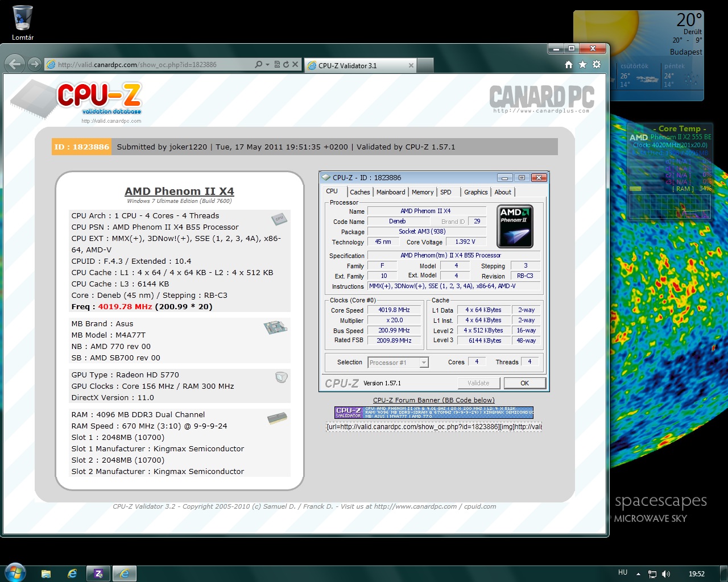Open the address bar dropdown arrow
The image size is (728, 582).
click(x=267, y=65)
